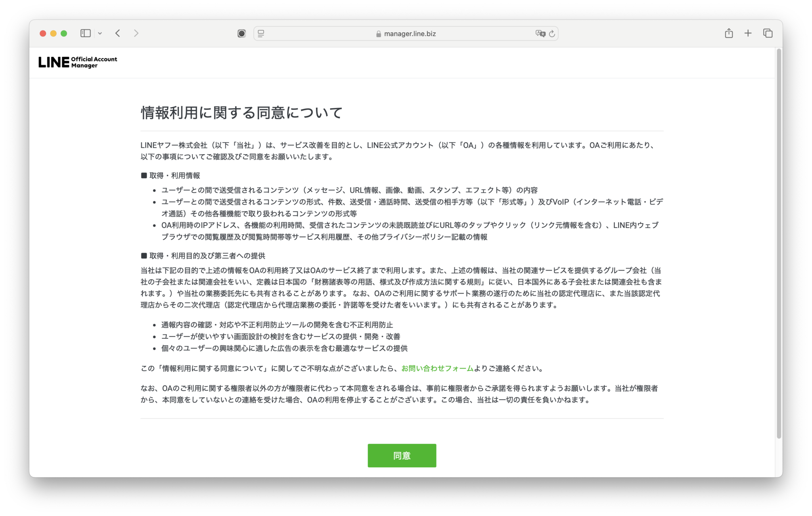Open the page settings icon in address bar
The height and width of the screenshot is (516, 812).
pos(260,33)
